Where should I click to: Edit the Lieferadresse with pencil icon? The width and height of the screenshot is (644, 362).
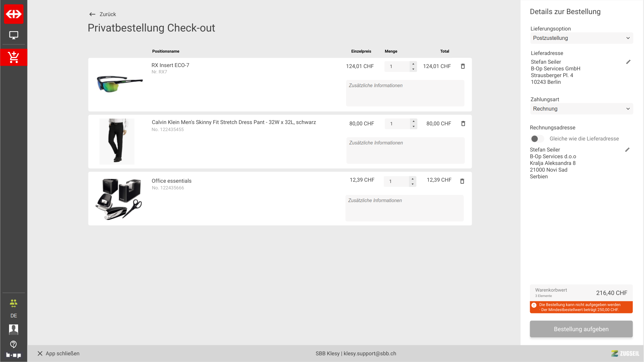[x=628, y=62]
